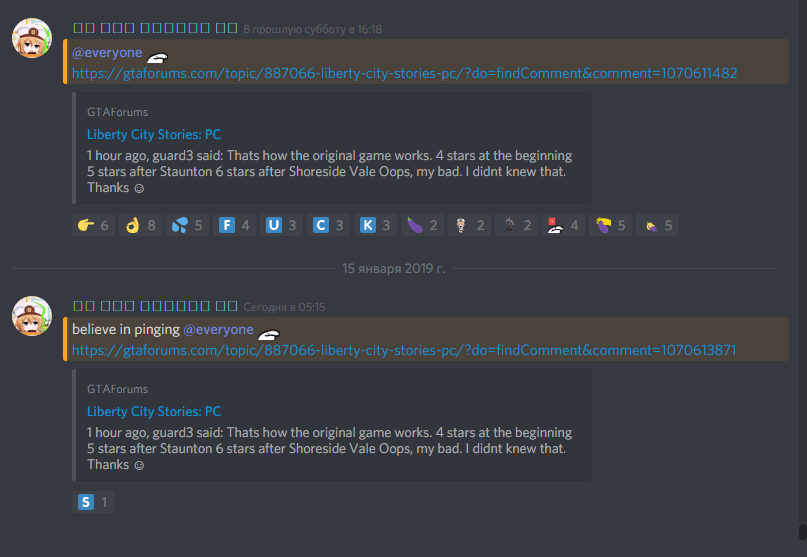Add pointing hand reaction with count 6
Viewport: 807px width, 557px height.
click(x=93, y=225)
